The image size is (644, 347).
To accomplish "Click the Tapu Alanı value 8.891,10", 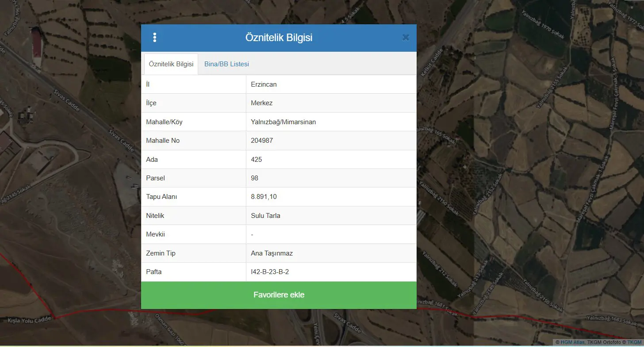I will [x=264, y=197].
